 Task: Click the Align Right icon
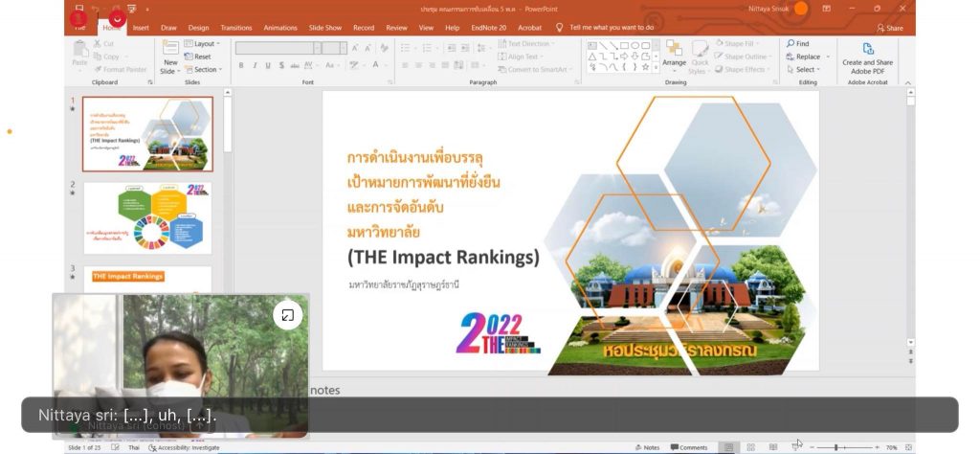point(432,65)
